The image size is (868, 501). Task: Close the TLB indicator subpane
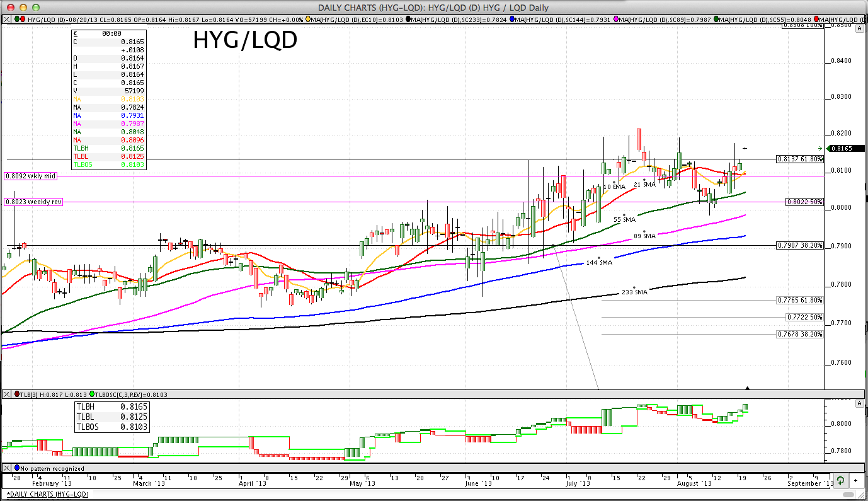(x=8, y=394)
